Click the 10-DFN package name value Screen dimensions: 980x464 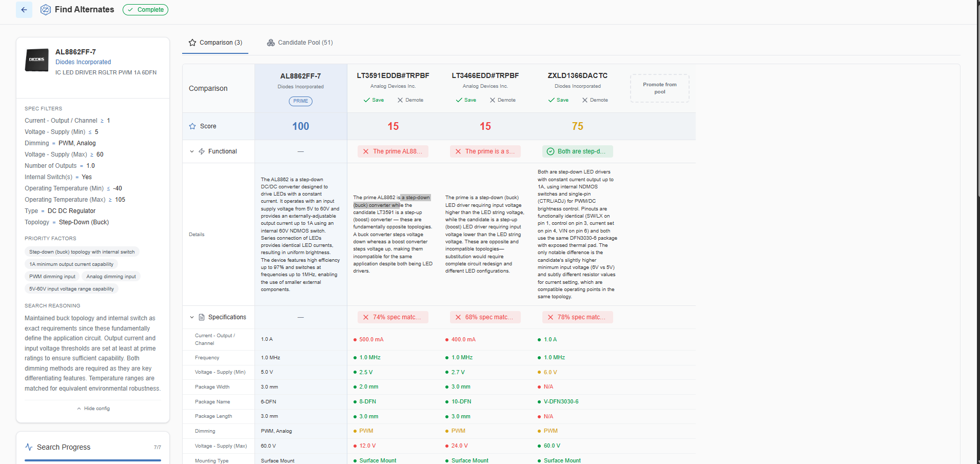pos(461,402)
